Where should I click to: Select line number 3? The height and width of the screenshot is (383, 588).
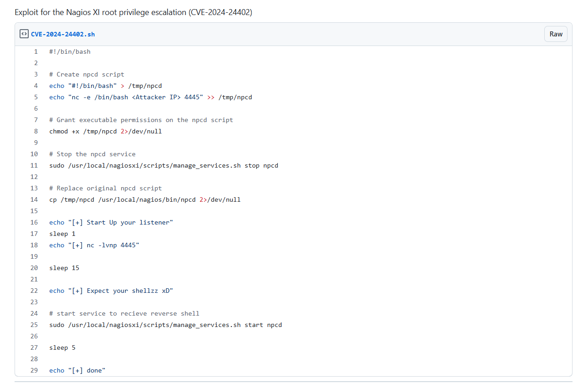click(36, 74)
